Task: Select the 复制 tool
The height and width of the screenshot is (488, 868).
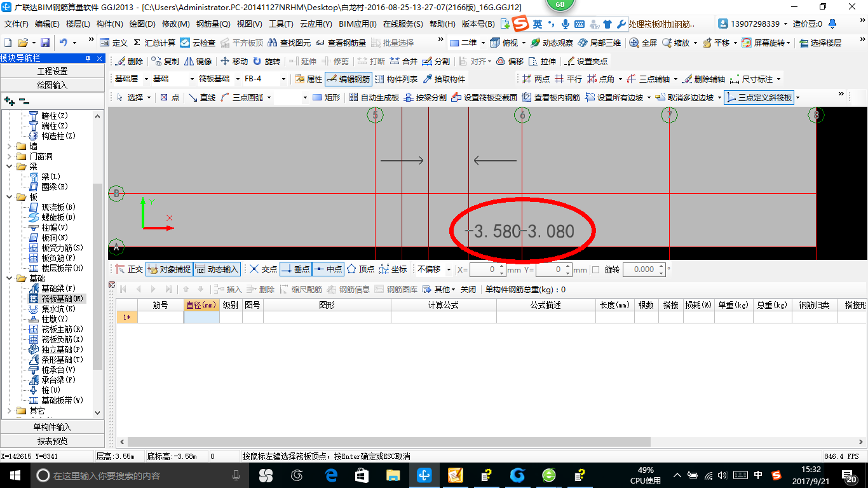Action: 165,62
